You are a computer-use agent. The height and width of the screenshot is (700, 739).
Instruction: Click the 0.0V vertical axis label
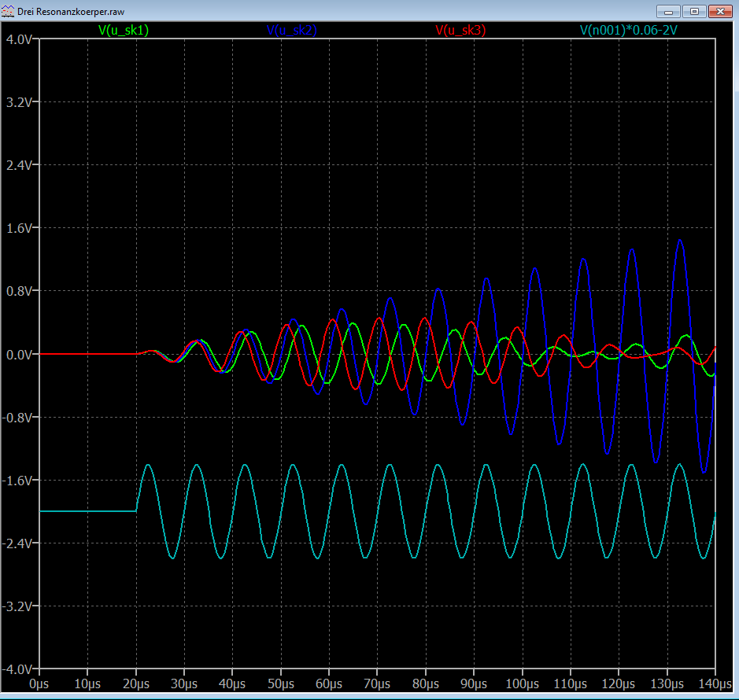coord(18,354)
